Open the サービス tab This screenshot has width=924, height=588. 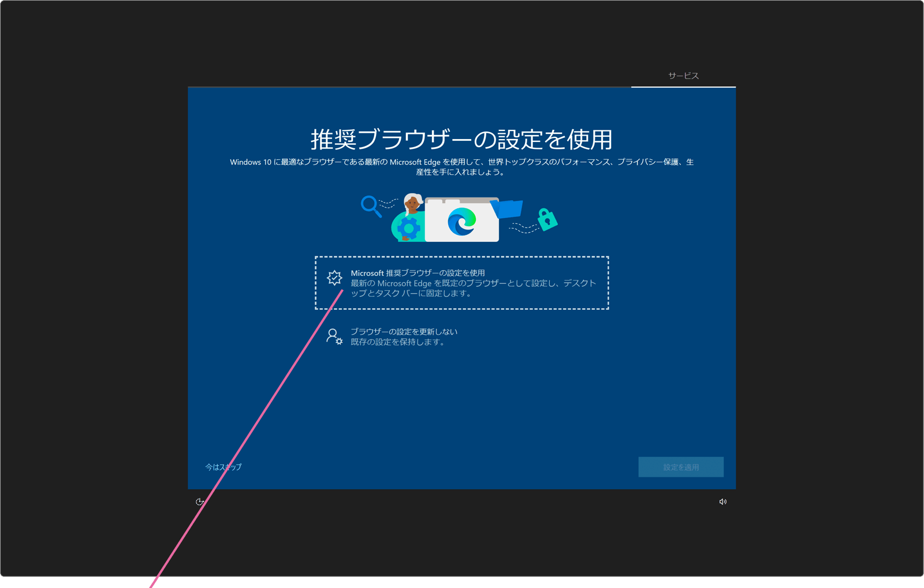click(683, 76)
